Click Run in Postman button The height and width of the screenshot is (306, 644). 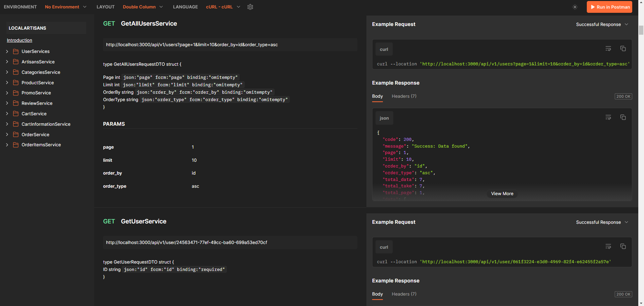tap(609, 7)
